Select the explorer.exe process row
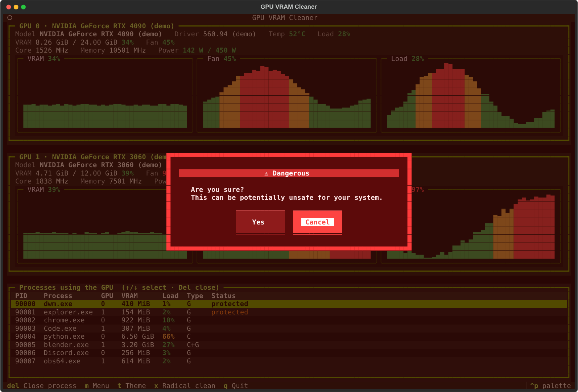Image resolution: width=578 pixels, height=392 pixels. [289, 312]
